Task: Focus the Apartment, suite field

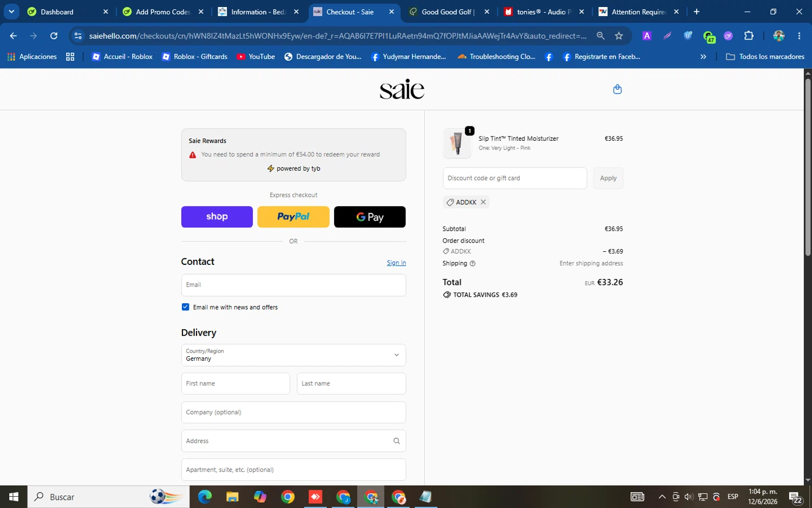Action: (293, 470)
